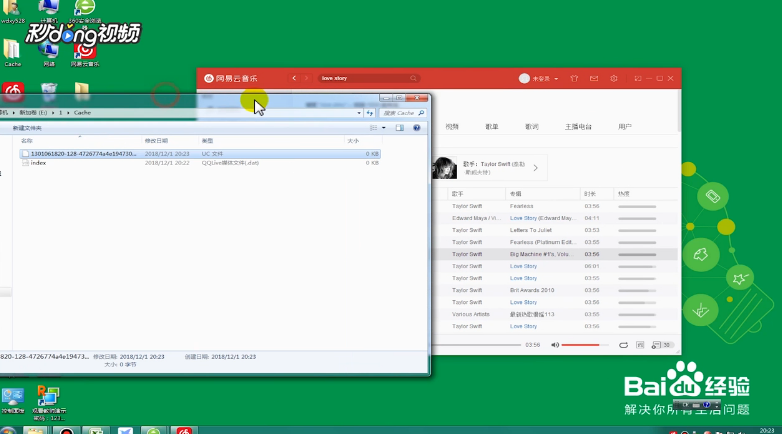Go back with NetEase Music back arrow

pyautogui.click(x=294, y=78)
